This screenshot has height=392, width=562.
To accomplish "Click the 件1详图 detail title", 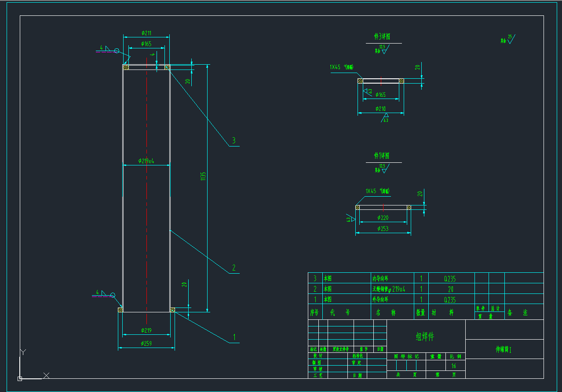I will 381,156.
